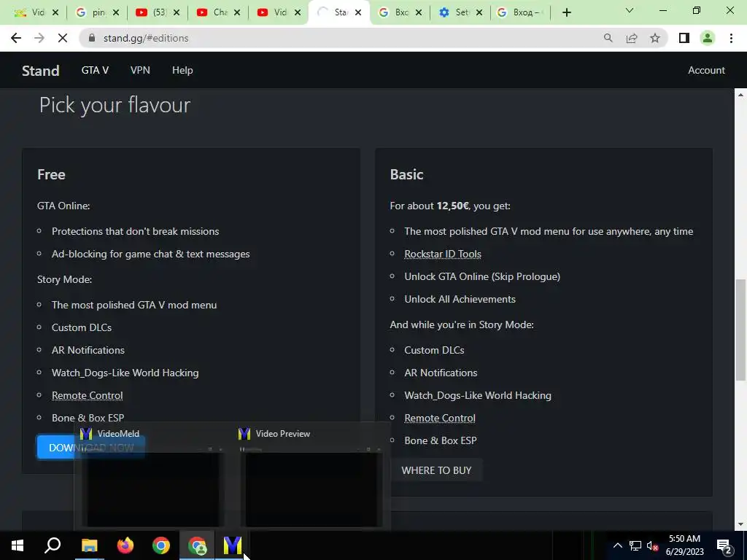747x560 pixels.
Task: Click the 'Pick your flavour' heading
Action: 115,105
